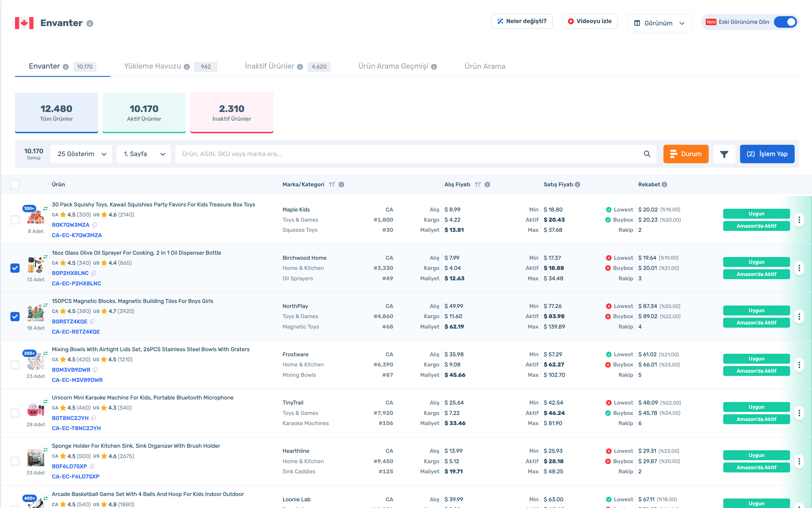Open three-dot menu for Karaoke Machine row
The height and width of the screenshot is (508, 812).
pyautogui.click(x=799, y=413)
